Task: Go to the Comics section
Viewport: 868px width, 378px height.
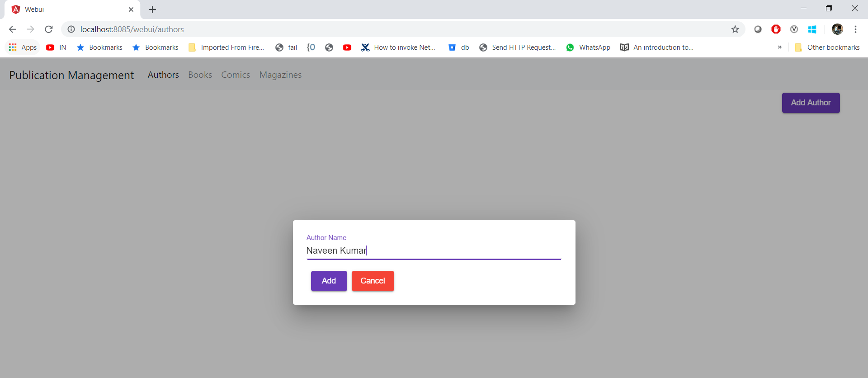Action: [x=236, y=75]
